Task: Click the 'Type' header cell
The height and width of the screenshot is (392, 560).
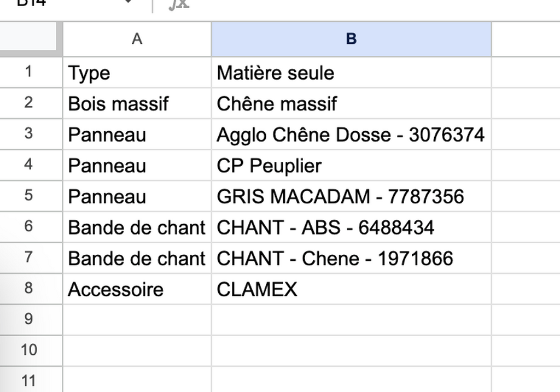Action: [137, 73]
